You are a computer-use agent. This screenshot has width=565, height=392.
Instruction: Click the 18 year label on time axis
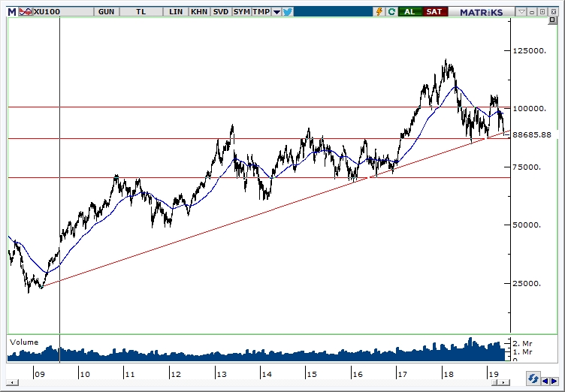coord(449,374)
